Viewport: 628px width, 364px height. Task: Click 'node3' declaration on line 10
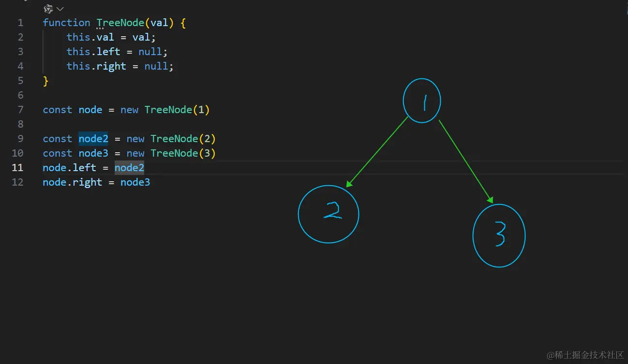click(93, 153)
